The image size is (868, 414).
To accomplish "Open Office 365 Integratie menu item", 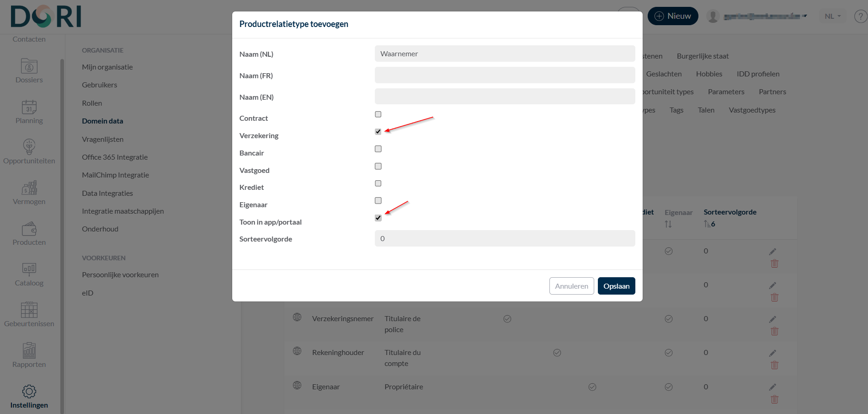I will 115,157.
